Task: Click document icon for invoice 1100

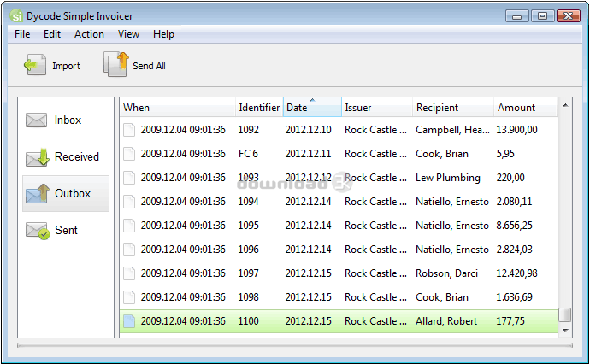Action: coord(129,321)
